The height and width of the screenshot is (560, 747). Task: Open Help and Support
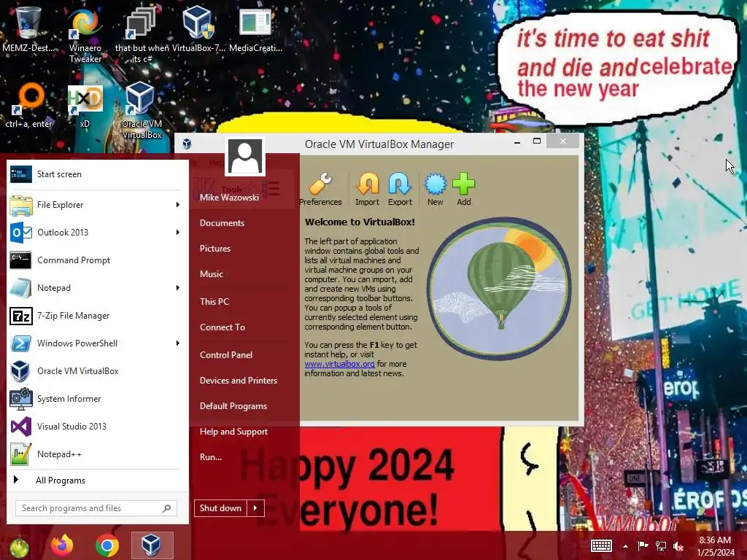tap(234, 432)
